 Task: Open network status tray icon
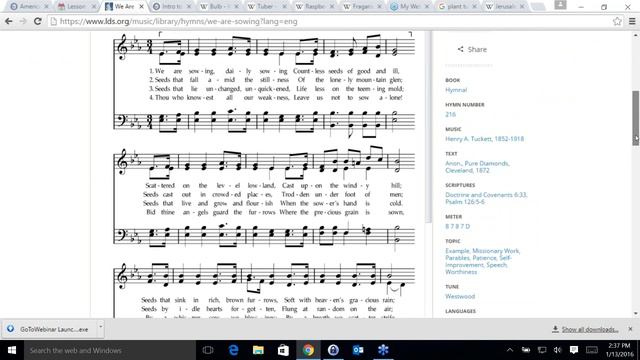click(x=542, y=350)
